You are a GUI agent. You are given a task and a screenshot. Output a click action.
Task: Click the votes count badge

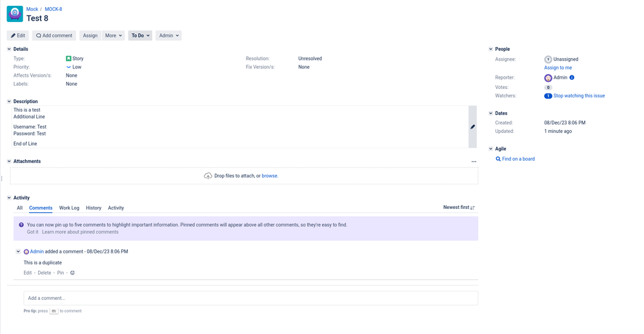pos(548,88)
